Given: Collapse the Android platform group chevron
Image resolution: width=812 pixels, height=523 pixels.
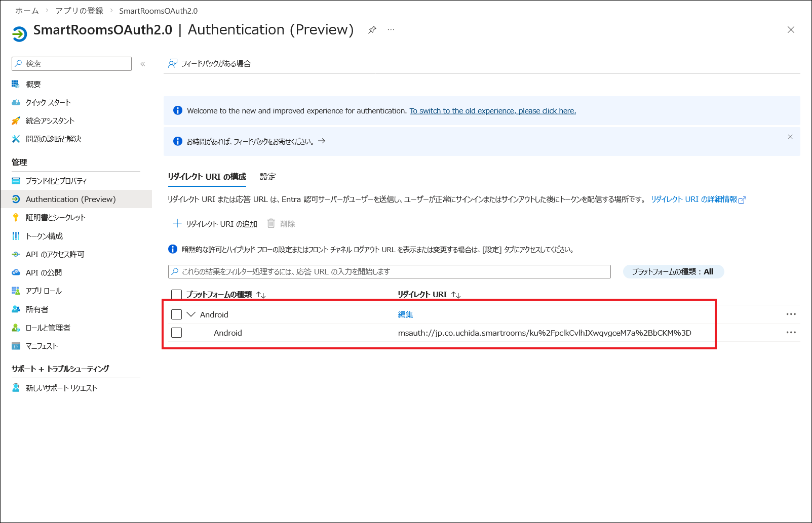Looking at the screenshot, I should pyautogui.click(x=191, y=314).
